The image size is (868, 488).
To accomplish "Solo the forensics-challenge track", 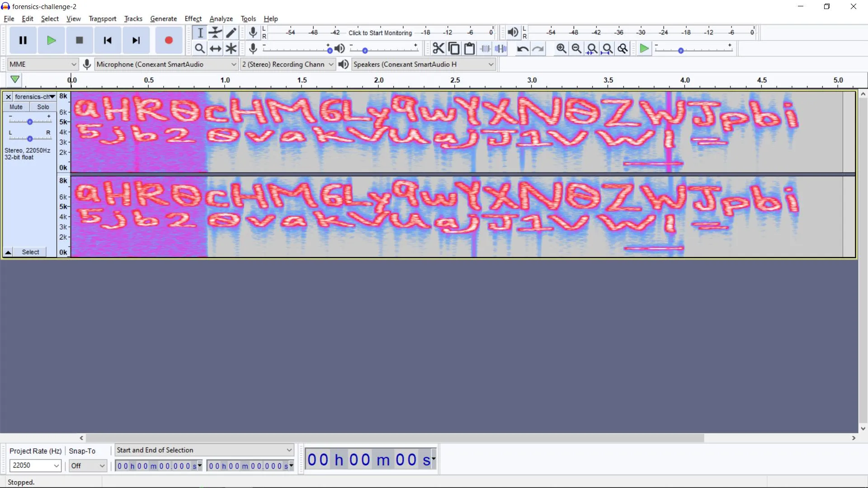I will click(43, 107).
